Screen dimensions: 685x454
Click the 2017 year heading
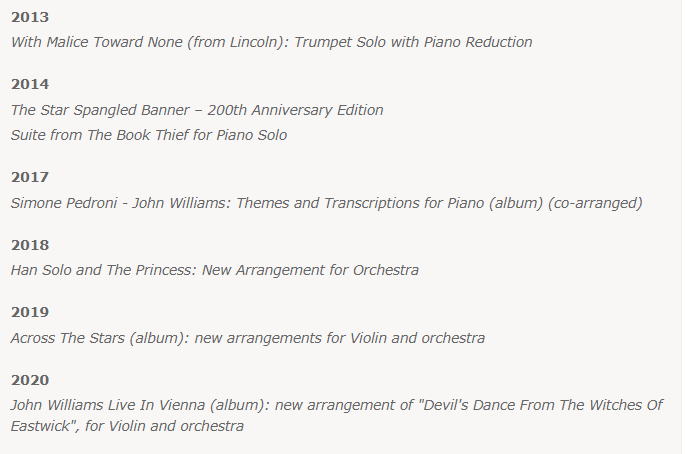click(x=30, y=177)
